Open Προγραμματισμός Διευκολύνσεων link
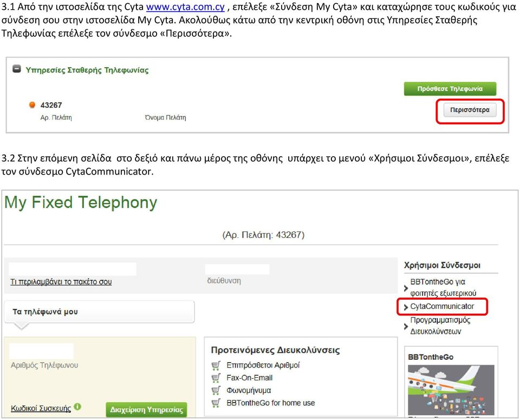The image size is (520, 420). click(x=440, y=326)
